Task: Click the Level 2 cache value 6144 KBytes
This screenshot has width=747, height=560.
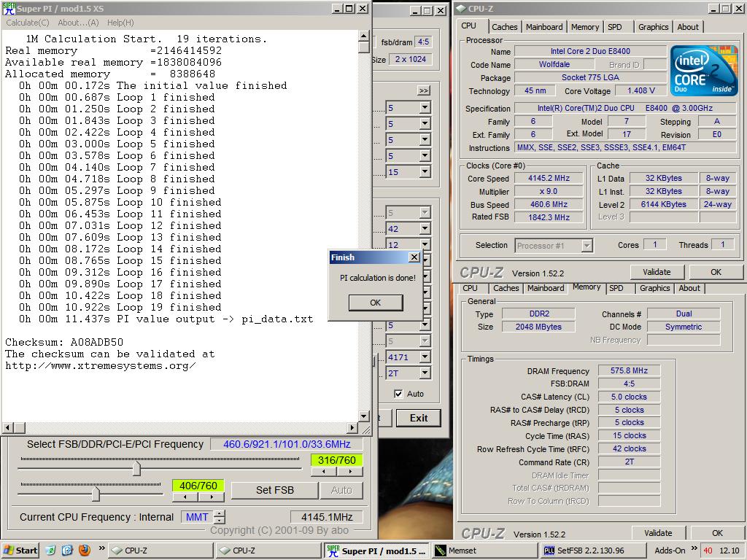Action: click(x=663, y=204)
